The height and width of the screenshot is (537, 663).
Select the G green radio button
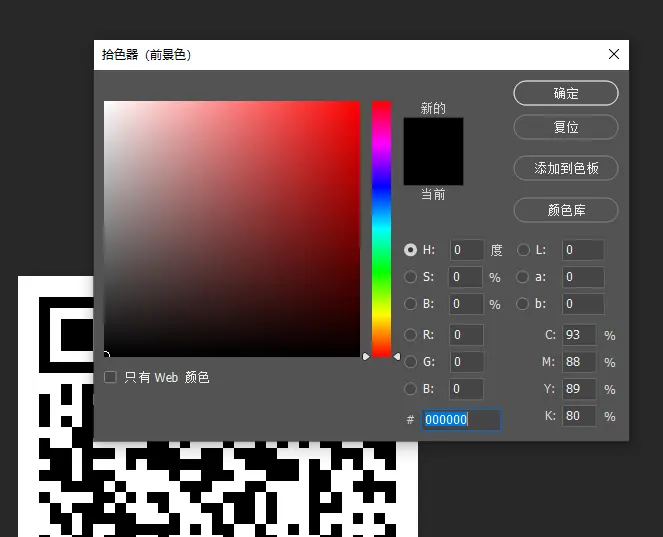(x=410, y=362)
